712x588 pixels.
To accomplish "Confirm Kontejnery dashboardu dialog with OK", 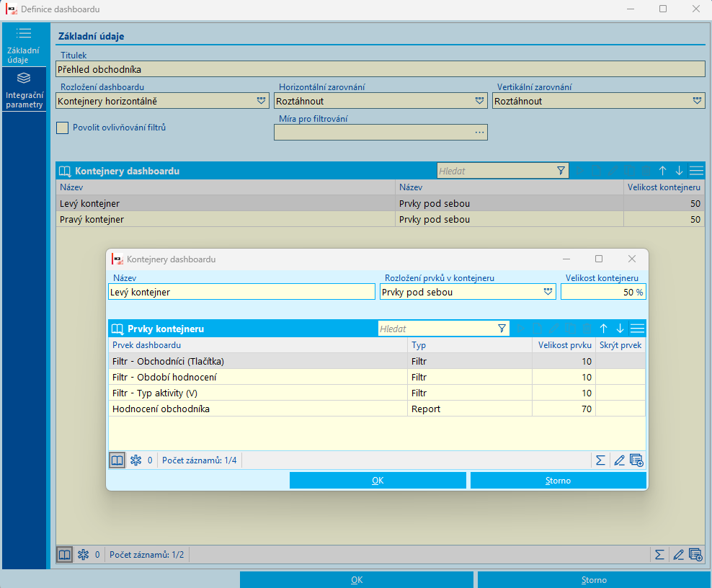I will tap(378, 481).
